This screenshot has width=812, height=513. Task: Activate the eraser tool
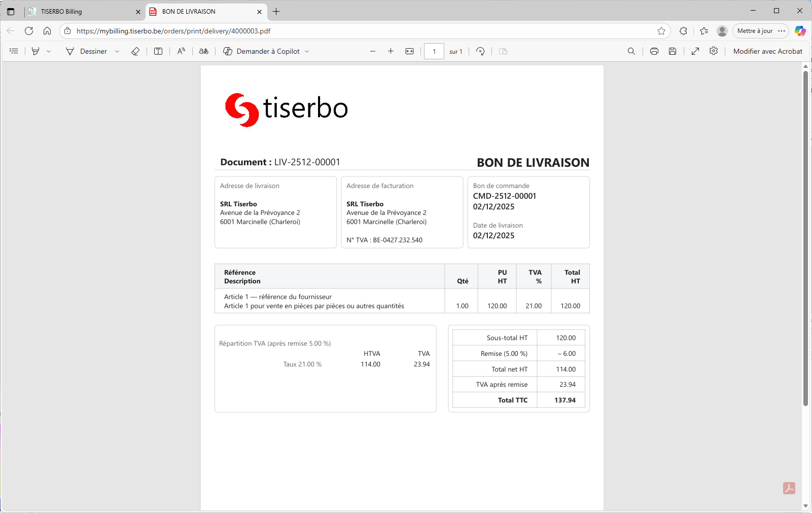click(x=135, y=51)
